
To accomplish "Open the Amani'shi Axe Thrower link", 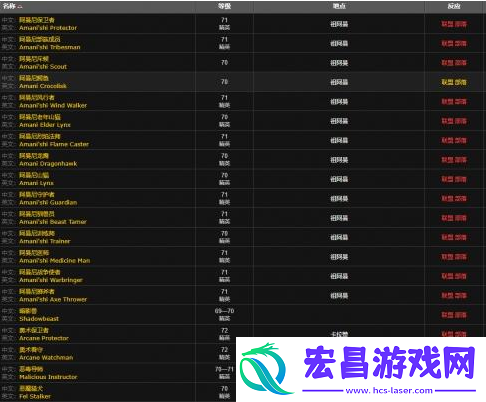I will pyautogui.click(x=53, y=299).
